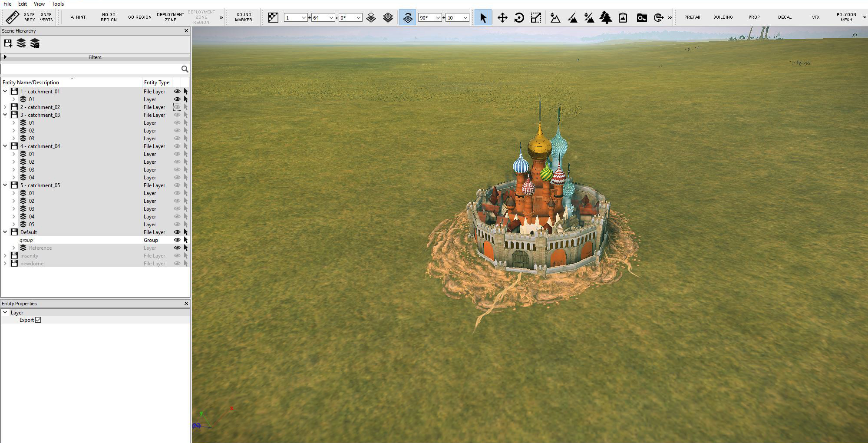Open the File menu
Viewport: 868px width, 443px height.
(x=7, y=4)
